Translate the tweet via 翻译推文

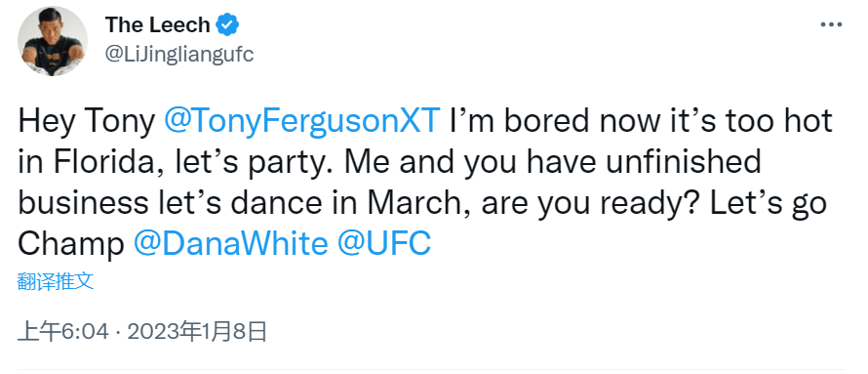(56, 281)
